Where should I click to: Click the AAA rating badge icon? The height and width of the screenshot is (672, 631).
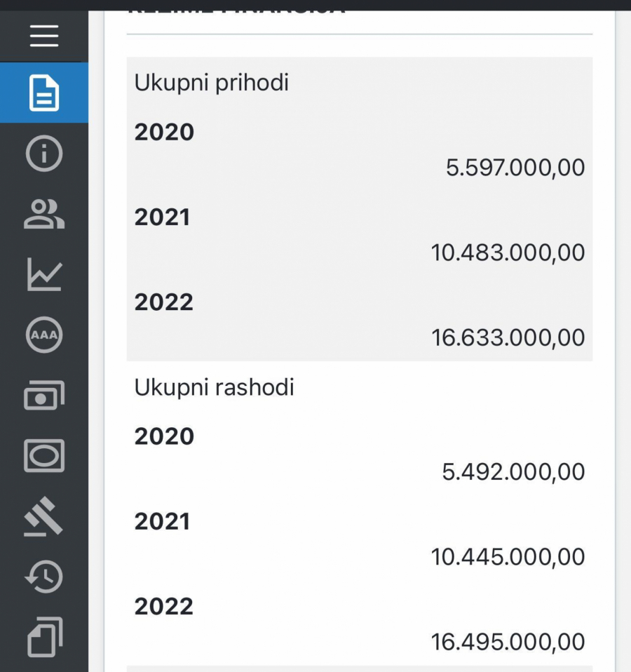click(x=44, y=335)
